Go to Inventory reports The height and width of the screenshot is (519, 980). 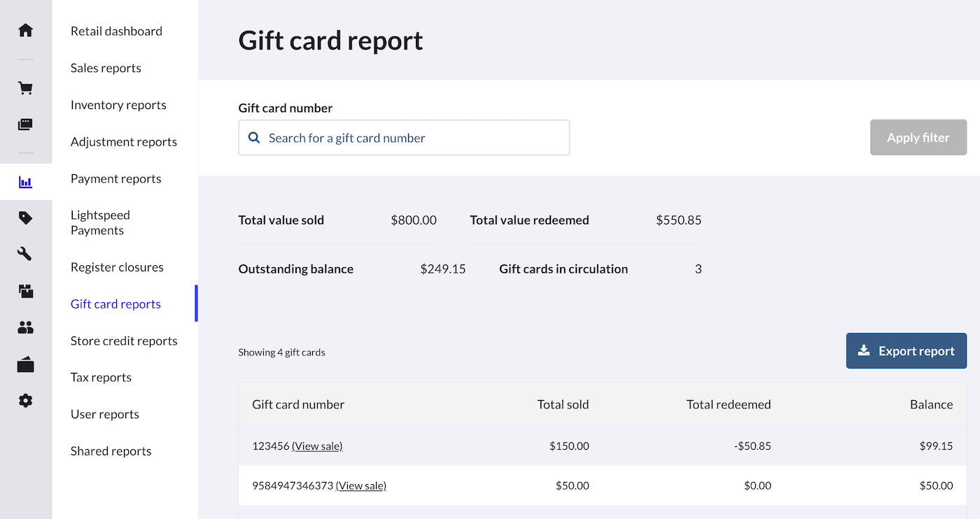(118, 105)
